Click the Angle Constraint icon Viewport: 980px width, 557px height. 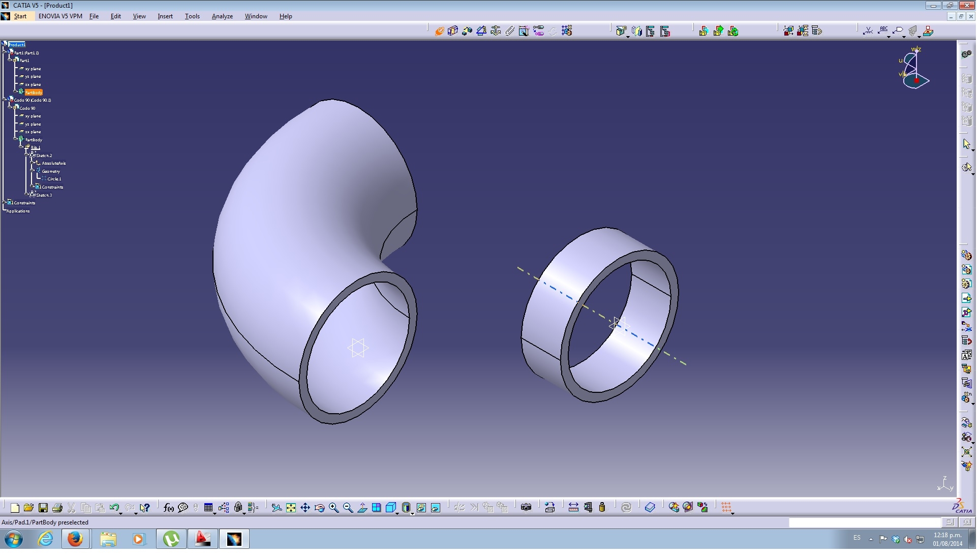click(481, 32)
